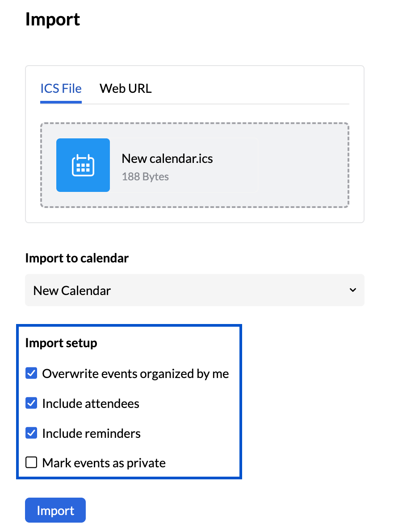Click the Include reminders label text
Viewport: 394px width, 532px height.
[91, 433]
